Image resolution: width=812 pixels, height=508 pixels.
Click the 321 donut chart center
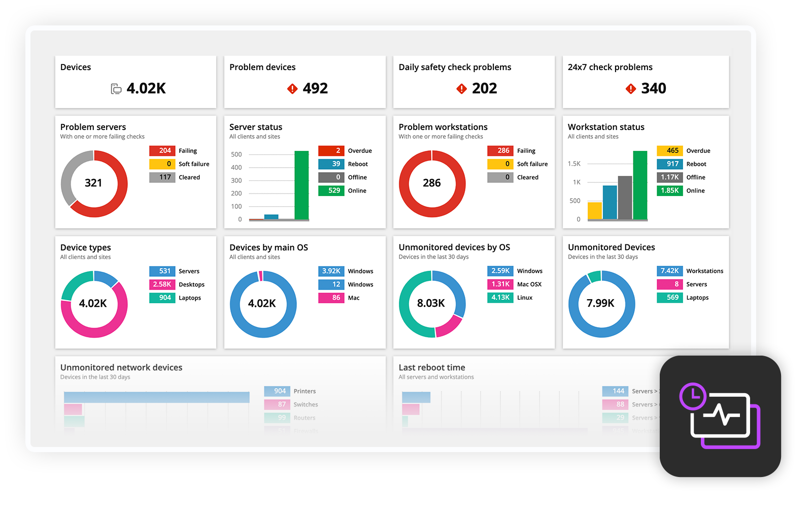(x=93, y=183)
